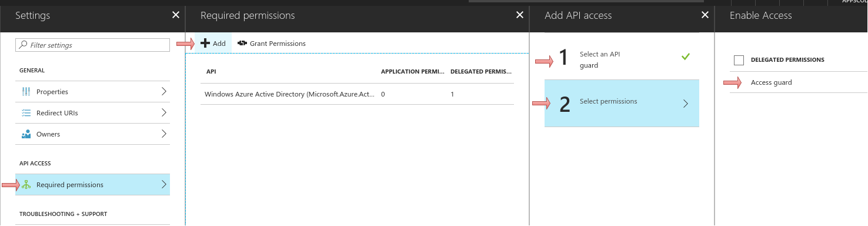Image resolution: width=868 pixels, height=226 pixels.
Task: Click Required permissions chevron arrow
Action: [x=163, y=185]
